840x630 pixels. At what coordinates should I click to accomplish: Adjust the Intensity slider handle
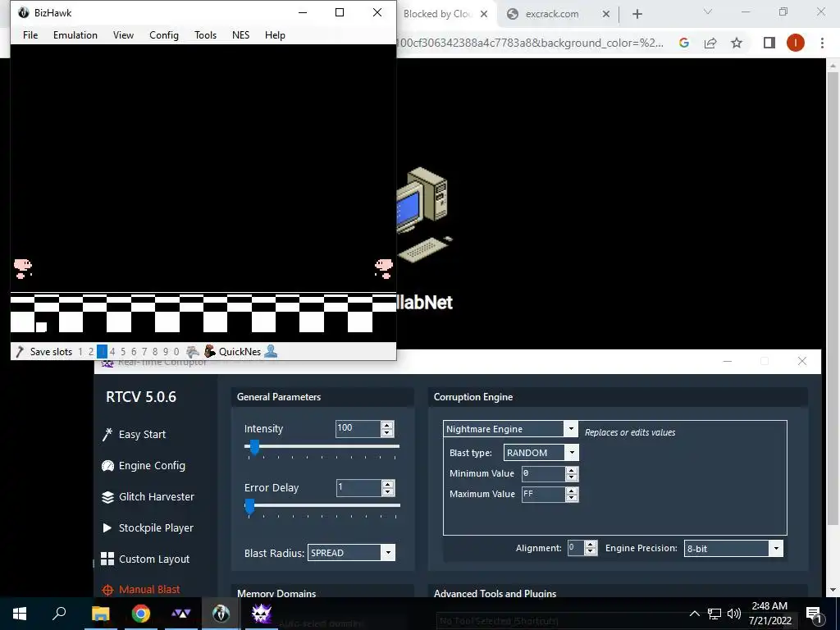pos(255,447)
